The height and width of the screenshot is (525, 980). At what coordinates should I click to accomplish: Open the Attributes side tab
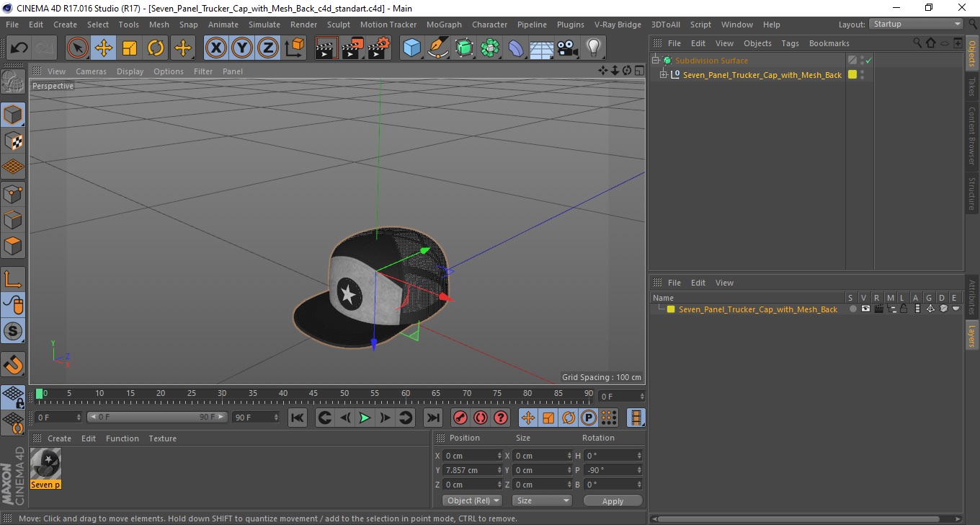972,297
